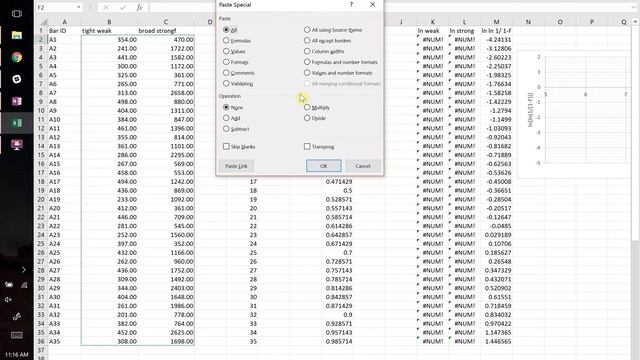
Task: Select row 36 header
Action: coord(41,341)
